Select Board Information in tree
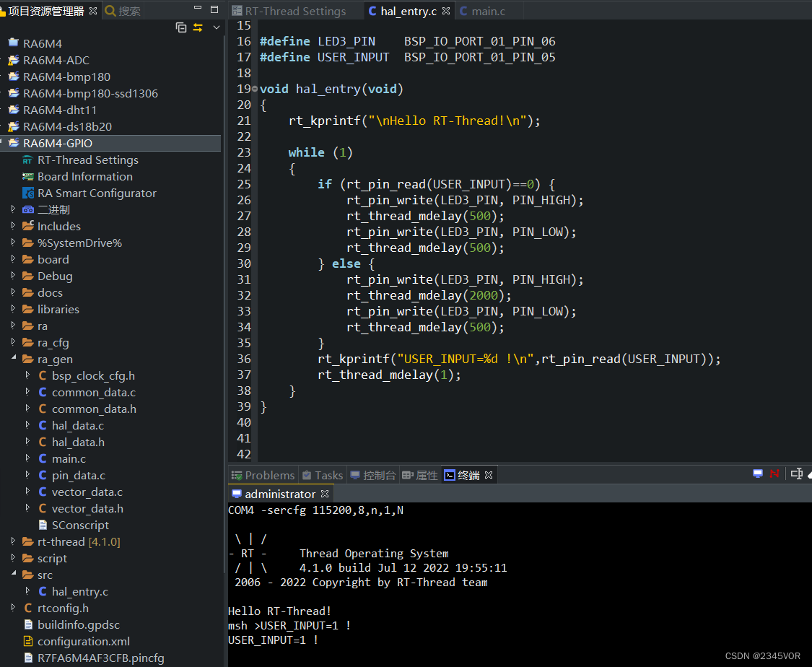Viewport: 812px width, 667px height. (84, 177)
